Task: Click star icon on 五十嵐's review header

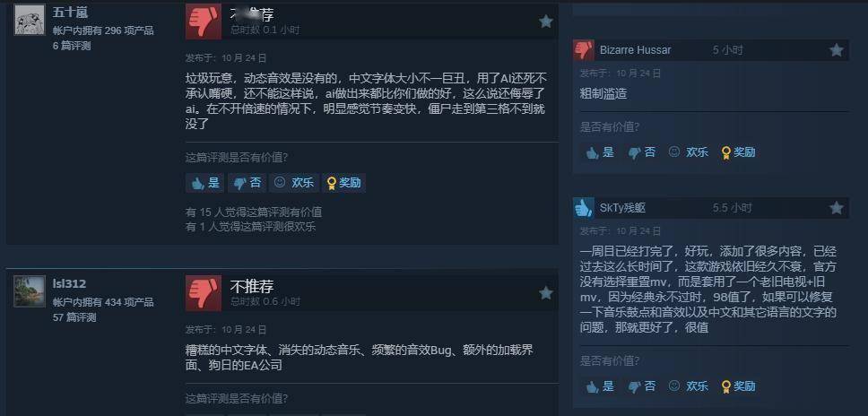Action: tap(546, 22)
